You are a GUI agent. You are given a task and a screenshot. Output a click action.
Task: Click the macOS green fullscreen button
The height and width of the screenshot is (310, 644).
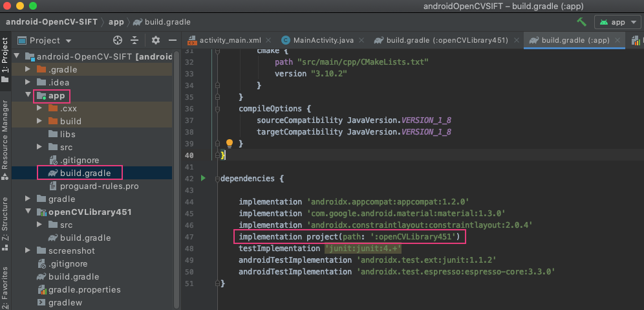(33, 6)
